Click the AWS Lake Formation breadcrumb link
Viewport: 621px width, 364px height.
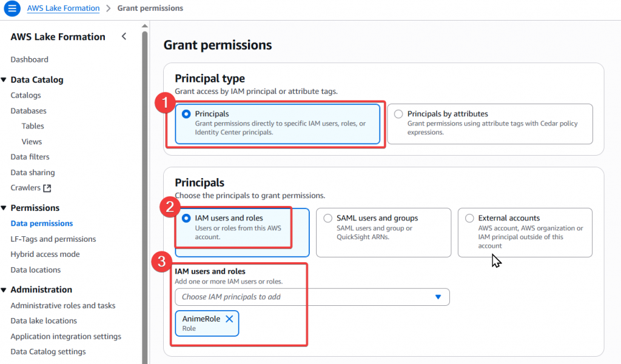[63, 8]
